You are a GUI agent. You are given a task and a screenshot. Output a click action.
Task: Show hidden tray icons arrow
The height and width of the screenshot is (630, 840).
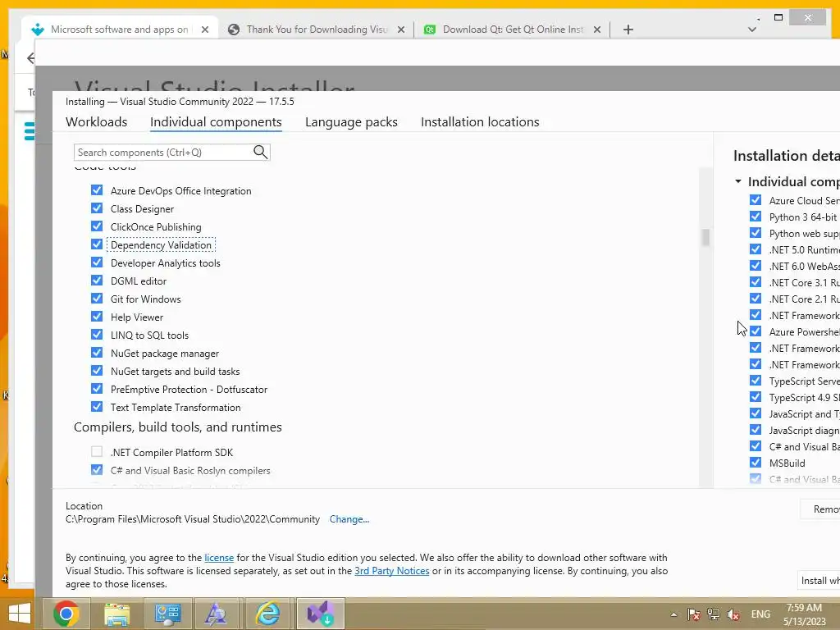pos(673,614)
